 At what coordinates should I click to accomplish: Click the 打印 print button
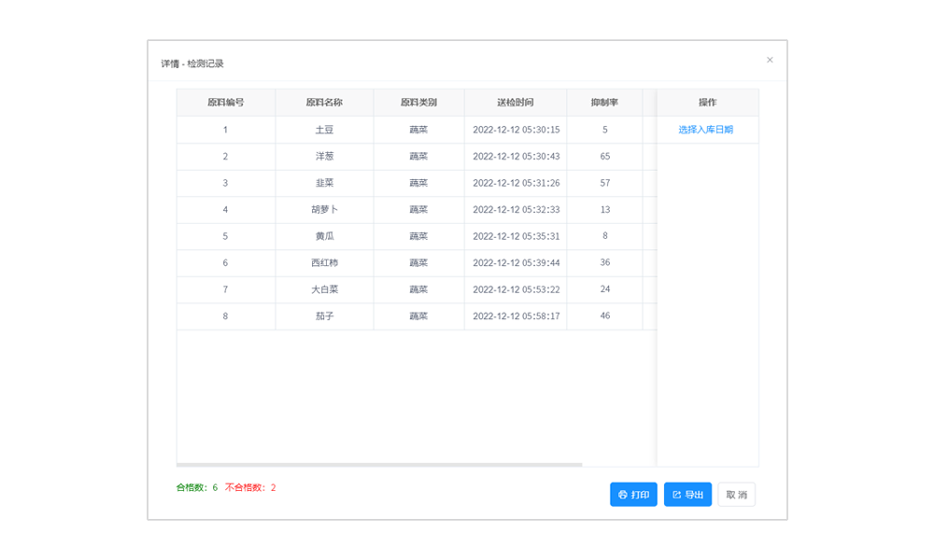(633, 495)
